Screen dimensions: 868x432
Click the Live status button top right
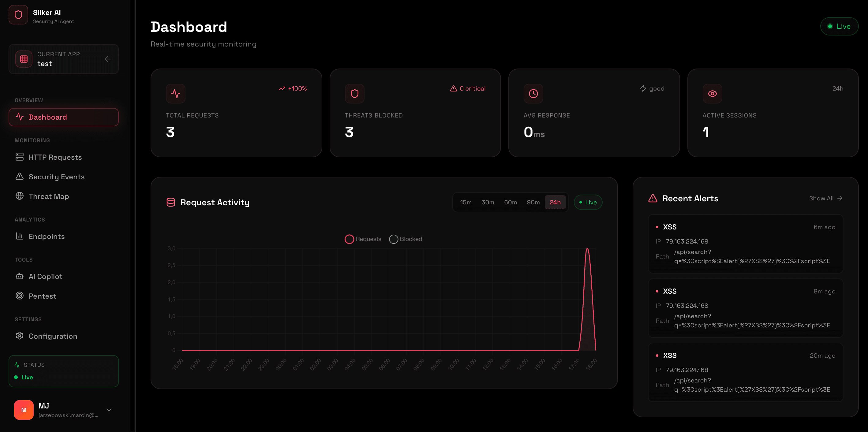839,26
